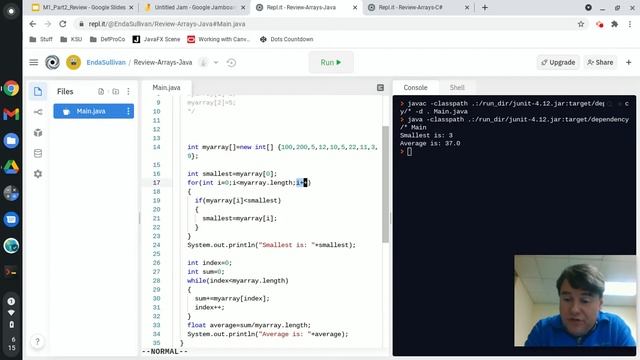Open the database sidebar icon
Image resolution: width=640 pixels, height=360 pixels.
pos(38,153)
